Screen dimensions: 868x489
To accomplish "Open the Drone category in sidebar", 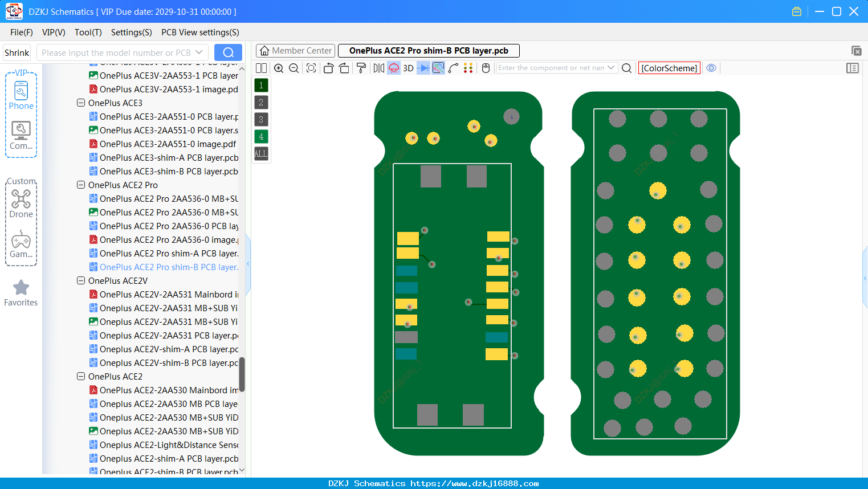I will (21, 203).
